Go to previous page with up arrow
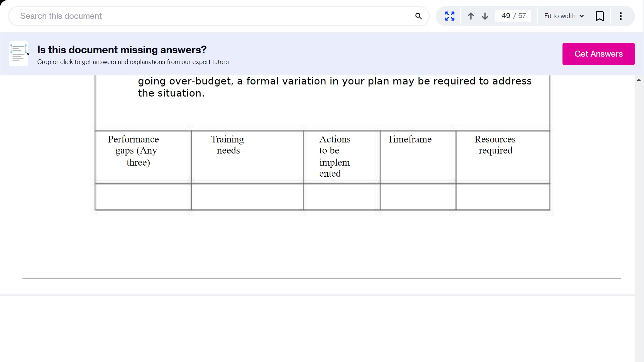The height and width of the screenshot is (362, 644). point(471,16)
